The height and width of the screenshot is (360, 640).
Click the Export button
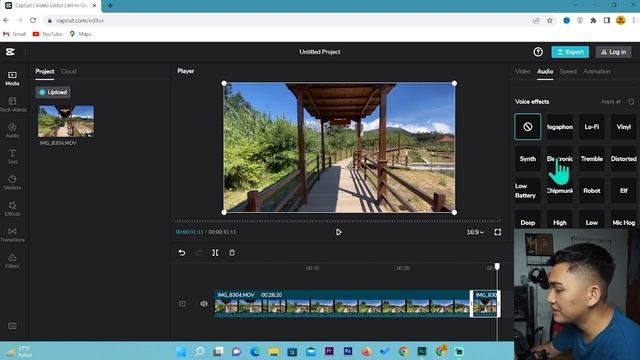tap(570, 52)
